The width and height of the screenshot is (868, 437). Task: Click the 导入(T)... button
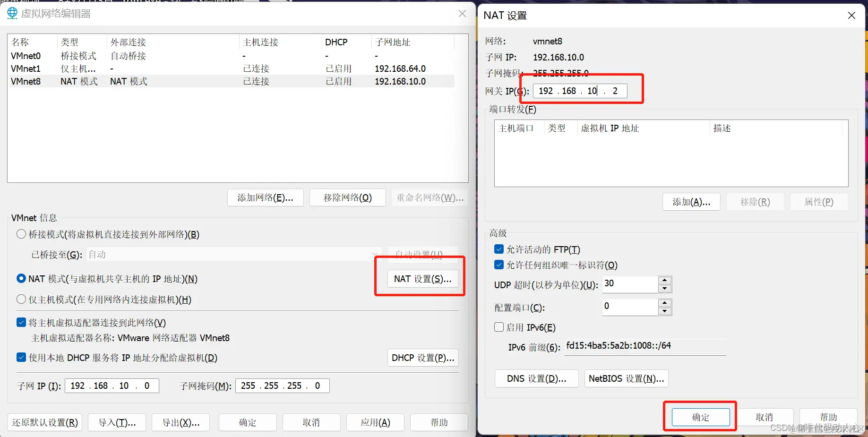(x=117, y=422)
